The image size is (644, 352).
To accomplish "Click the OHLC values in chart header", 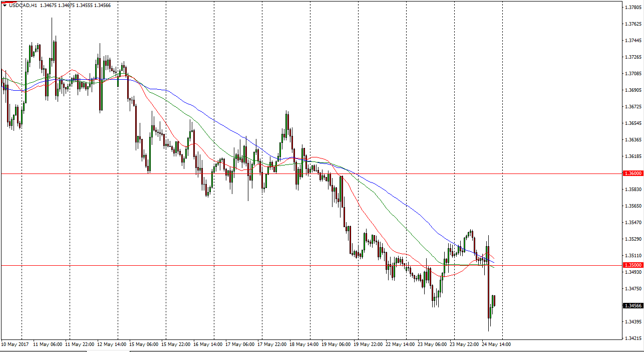I will pyautogui.click(x=75, y=6).
